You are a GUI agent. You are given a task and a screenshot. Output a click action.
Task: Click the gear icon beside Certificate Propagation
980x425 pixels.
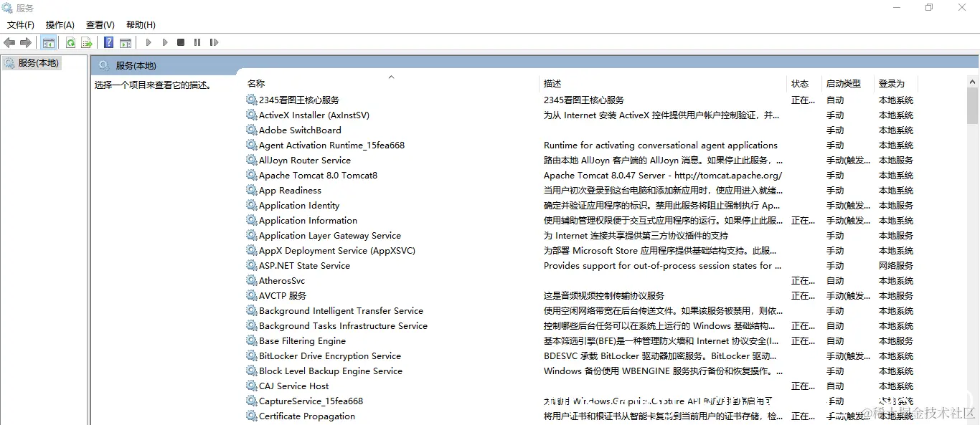251,416
